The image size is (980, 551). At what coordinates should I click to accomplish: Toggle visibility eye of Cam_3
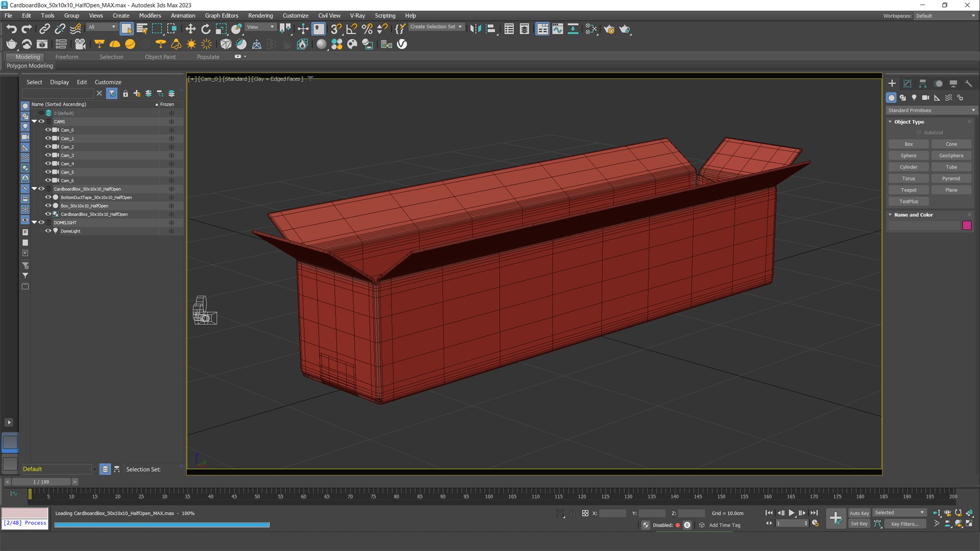(48, 155)
